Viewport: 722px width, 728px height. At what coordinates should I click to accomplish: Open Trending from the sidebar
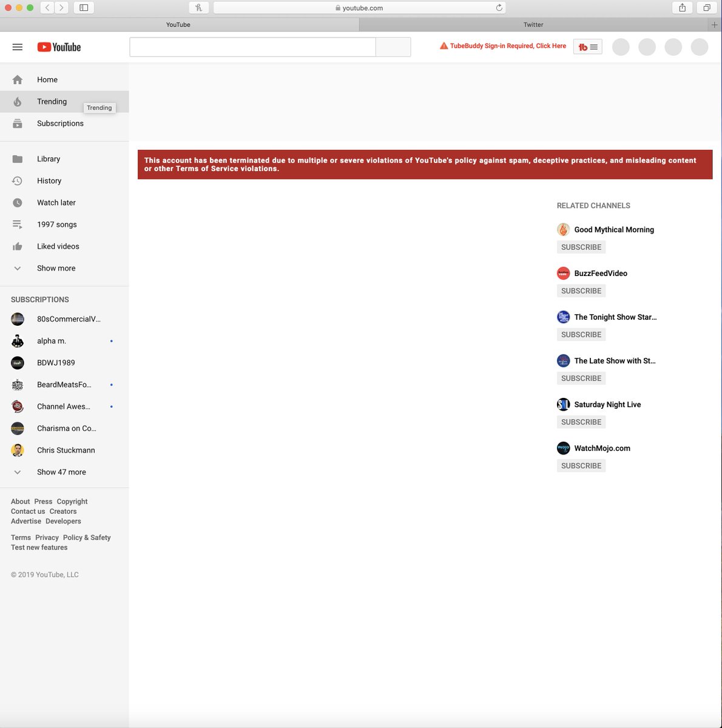(64, 101)
